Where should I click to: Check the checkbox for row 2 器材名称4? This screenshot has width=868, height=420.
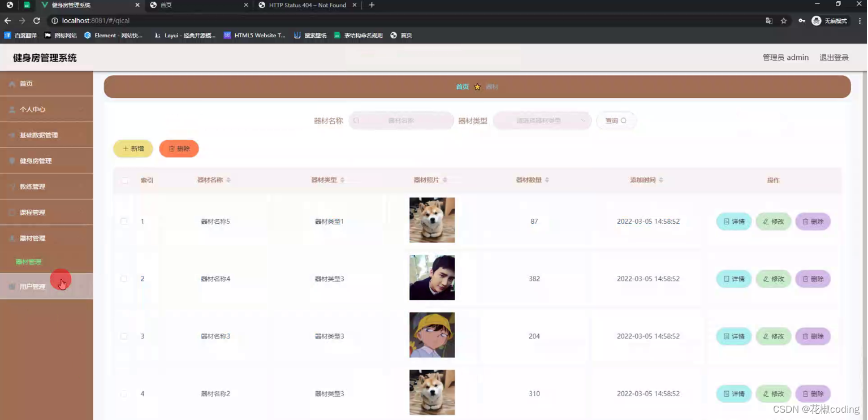[125, 279]
